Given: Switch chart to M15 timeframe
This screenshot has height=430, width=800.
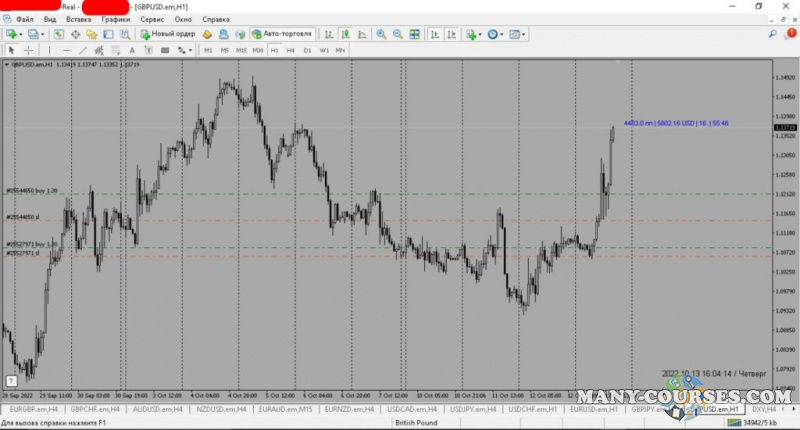Looking at the screenshot, I should (x=241, y=50).
